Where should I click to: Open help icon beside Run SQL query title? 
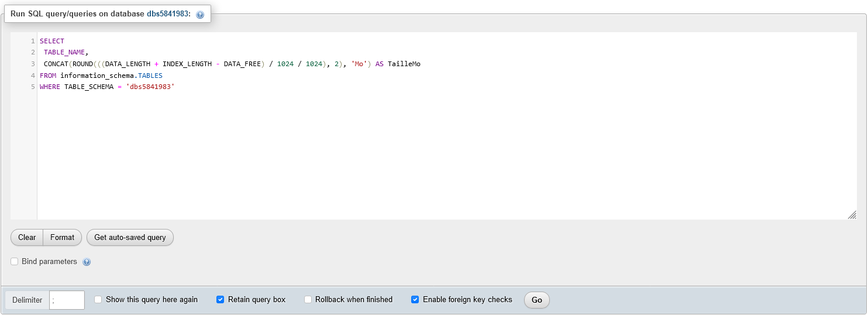click(x=200, y=15)
